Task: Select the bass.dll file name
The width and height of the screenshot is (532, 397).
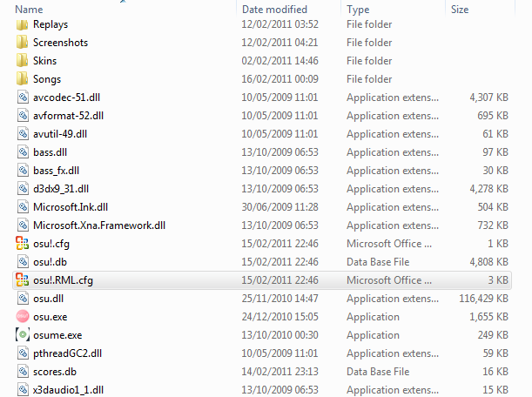Action: pos(50,152)
